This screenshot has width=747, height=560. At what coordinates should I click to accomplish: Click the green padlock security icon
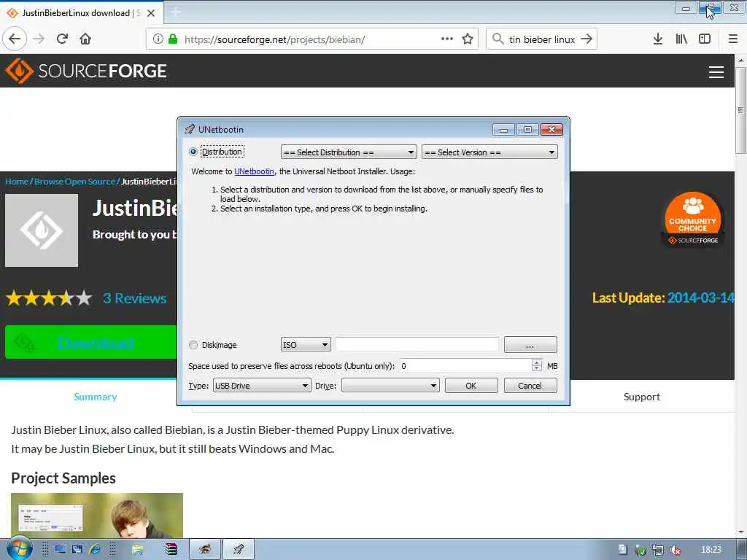[x=172, y=39]
